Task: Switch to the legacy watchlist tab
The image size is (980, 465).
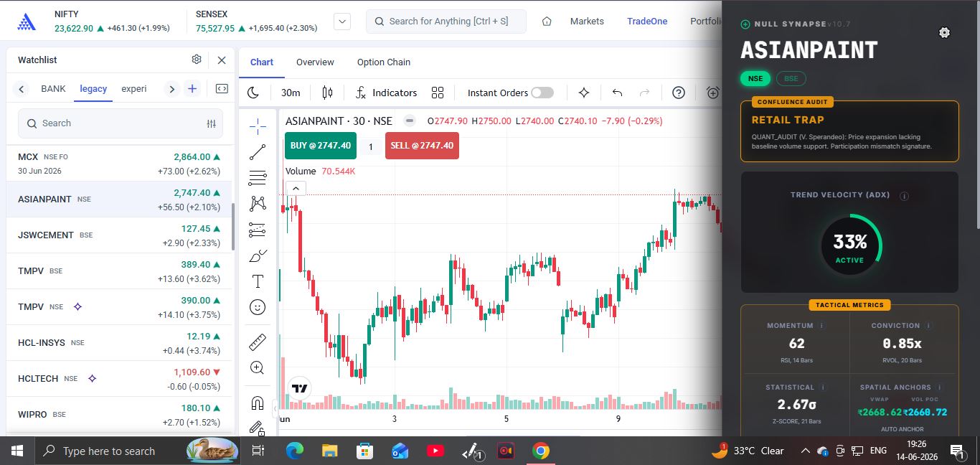Action: [x=93, y=89]
